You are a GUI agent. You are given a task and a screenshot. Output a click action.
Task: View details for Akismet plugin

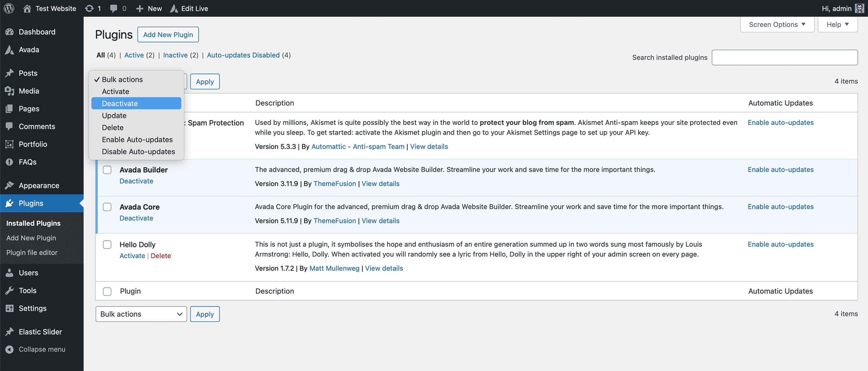[429, 146]
